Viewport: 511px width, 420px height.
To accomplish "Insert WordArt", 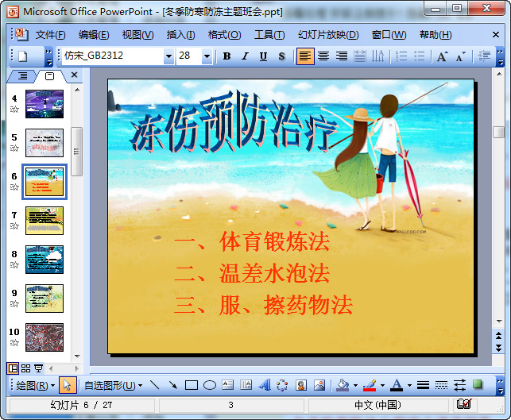I will [x=265, y=385].
